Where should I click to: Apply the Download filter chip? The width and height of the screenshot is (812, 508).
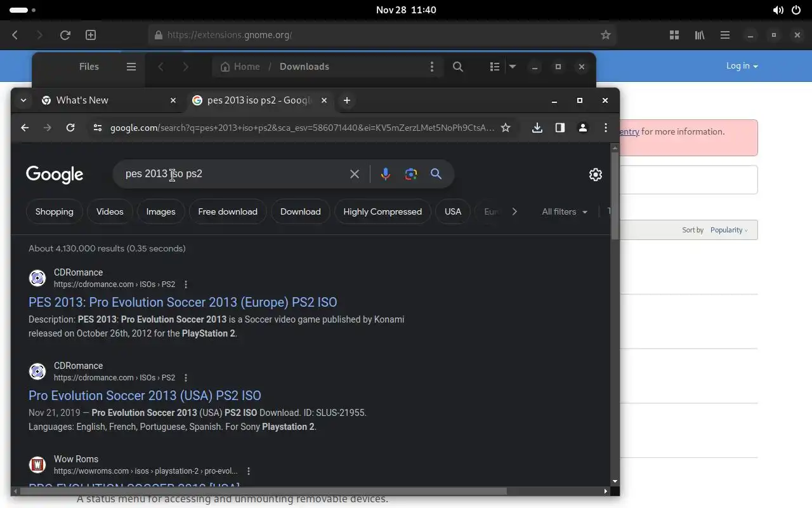pos(301,211)
